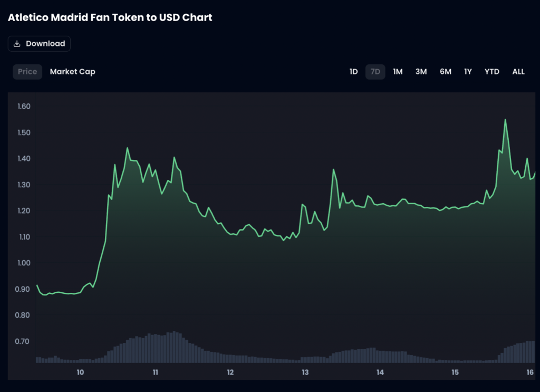
Task: Click the 1.60 price label on y-axis
Action: 24,107
